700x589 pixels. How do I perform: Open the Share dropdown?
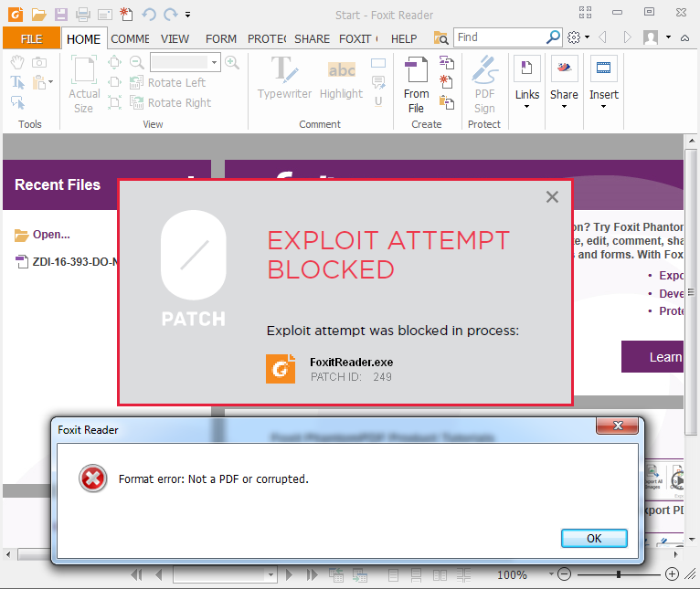coord(564,82)
